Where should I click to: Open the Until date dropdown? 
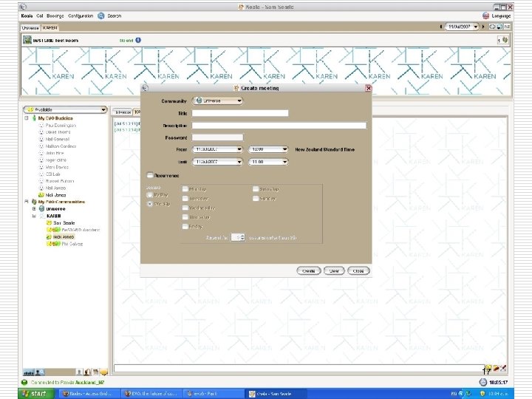pyautogui.click(x=217, y=162)
